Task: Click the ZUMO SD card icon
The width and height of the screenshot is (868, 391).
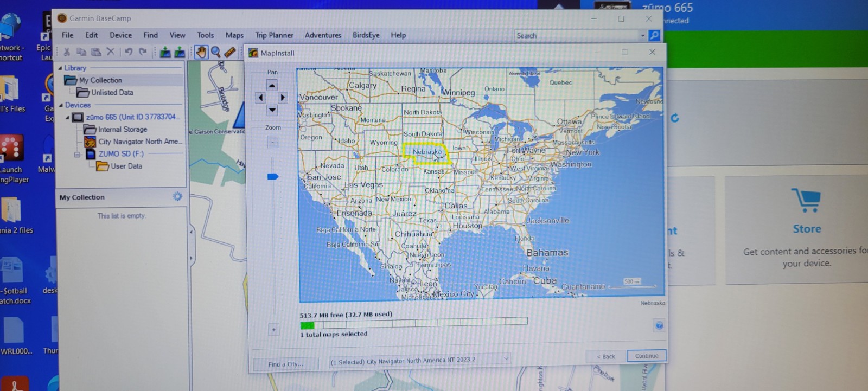Action: coord(90,155)
